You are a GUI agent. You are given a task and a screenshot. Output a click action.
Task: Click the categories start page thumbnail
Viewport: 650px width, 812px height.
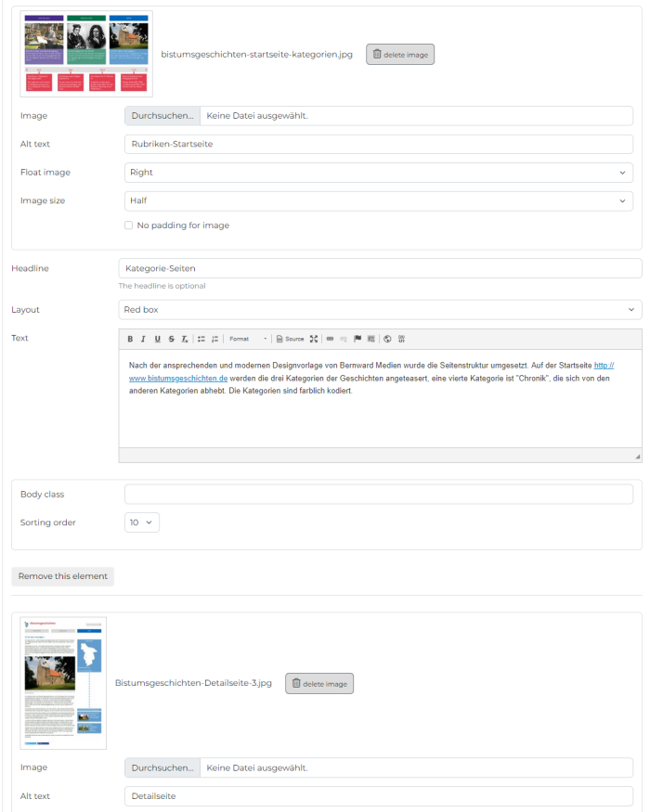click(x=86, y=54)
